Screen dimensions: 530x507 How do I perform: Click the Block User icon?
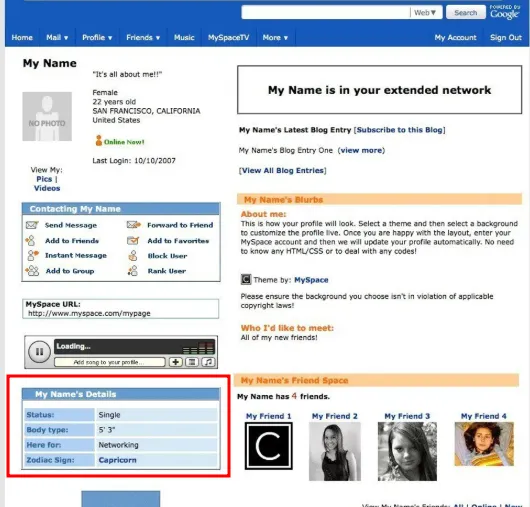pos(133,256)
